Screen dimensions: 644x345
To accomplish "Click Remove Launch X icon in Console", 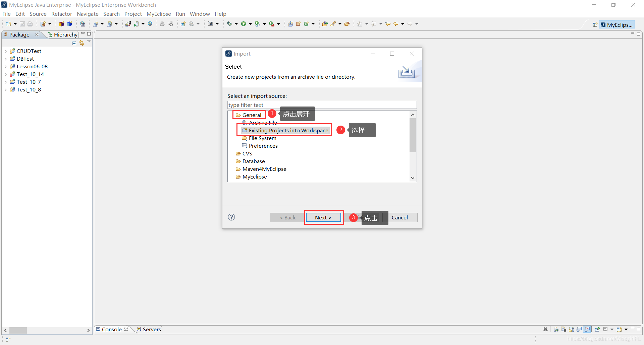I will (545, 329).
